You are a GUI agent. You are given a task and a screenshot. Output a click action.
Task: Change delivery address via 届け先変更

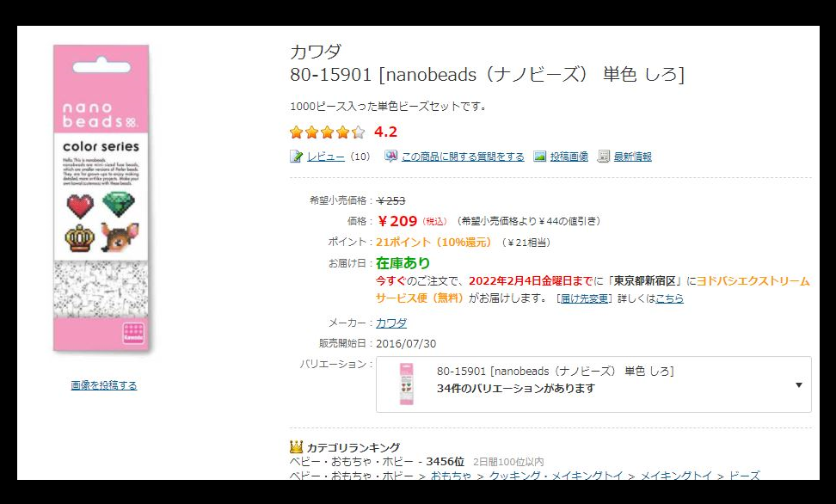(x=584, y=298)
